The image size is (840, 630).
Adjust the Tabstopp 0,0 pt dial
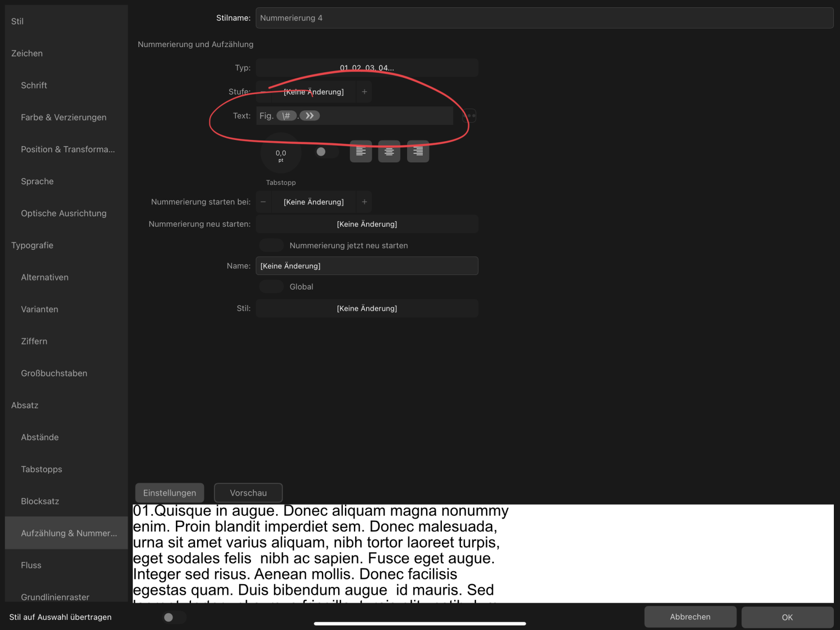tap(281, 153)
